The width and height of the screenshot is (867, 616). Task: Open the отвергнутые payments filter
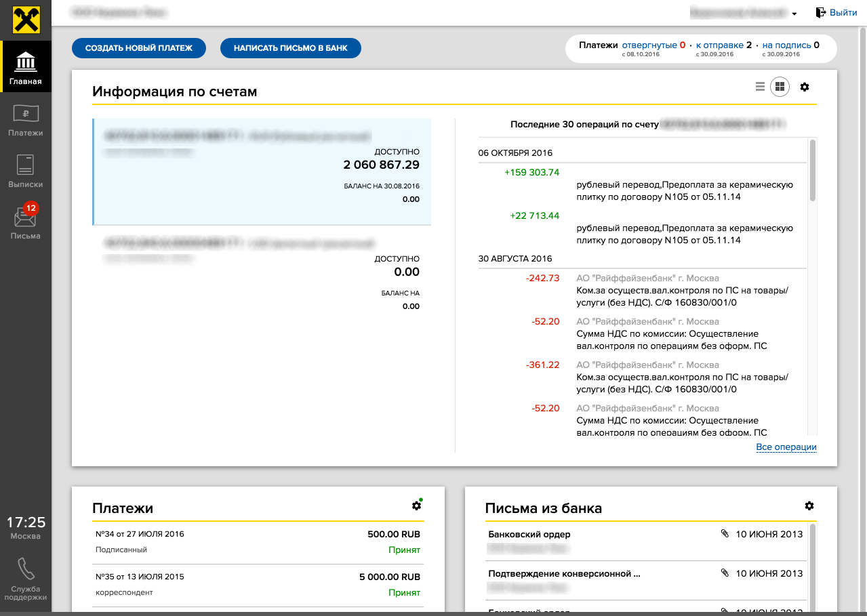tap(649, 45)
